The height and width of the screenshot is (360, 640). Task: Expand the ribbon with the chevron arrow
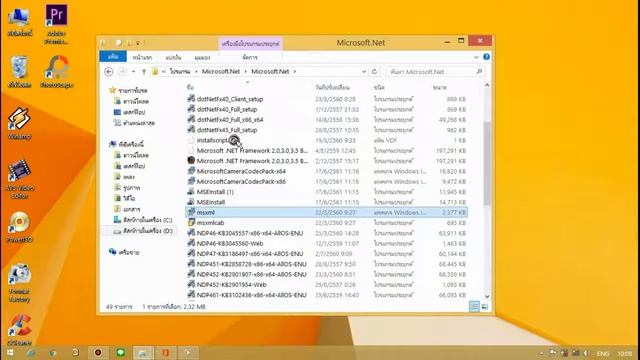coord(476,58)
